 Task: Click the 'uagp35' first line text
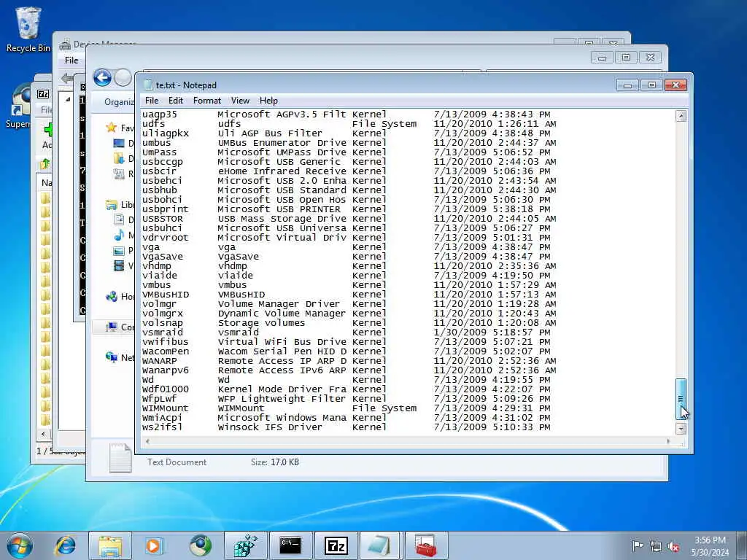159,114
